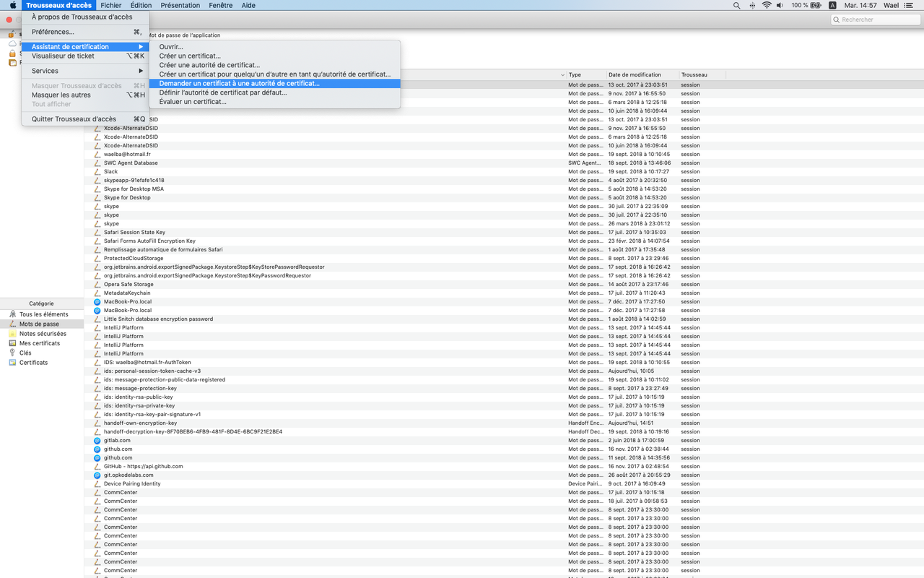Click the Mots de passe category icon
Screen dimensions: 924x578
click(12, 324)
